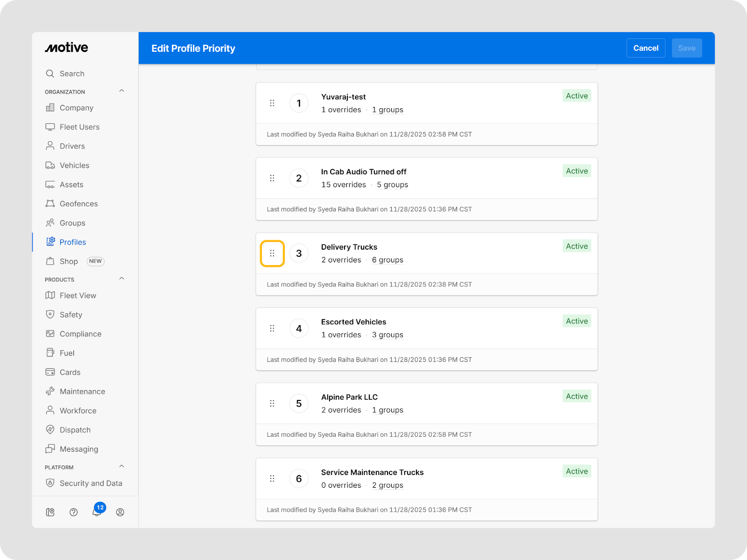747x560 pixels.
Task: Click the Search field in sidebar
Action: (72, 74)
